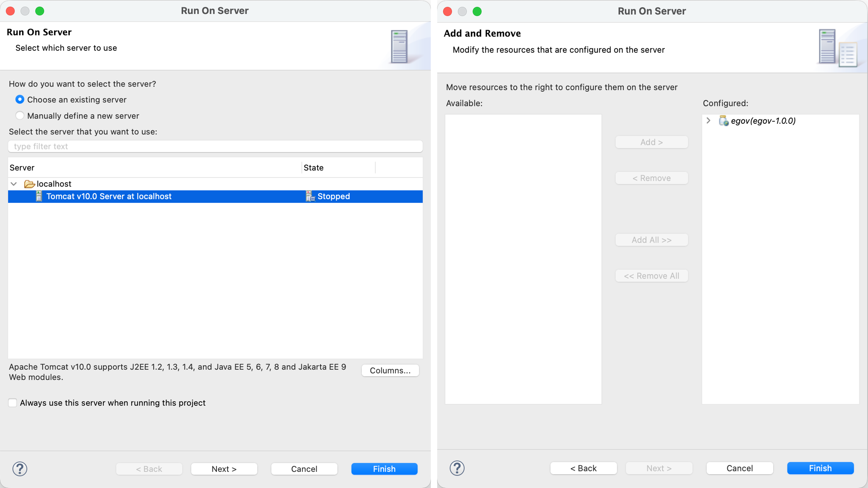Select Tomcat v10.0 Server at localhost row
Viewport: 868px width, 488px height.
[109, 196]
